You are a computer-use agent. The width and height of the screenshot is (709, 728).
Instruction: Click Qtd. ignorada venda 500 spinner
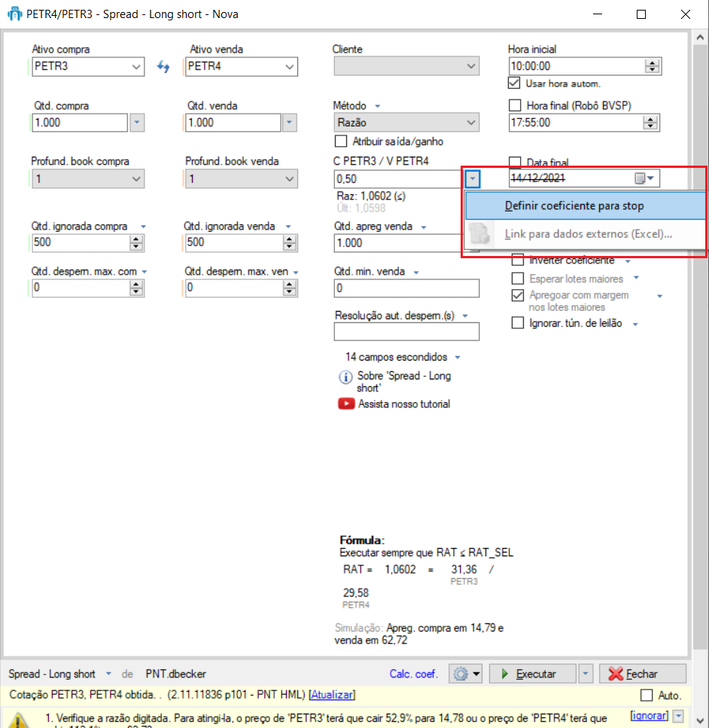pos(289,242)
